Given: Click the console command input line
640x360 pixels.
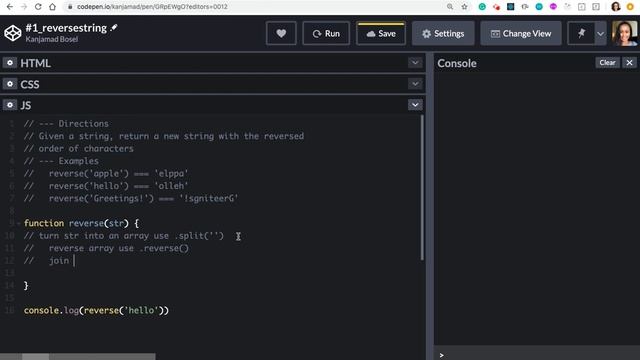Looking at the screenshot, I should [x=537, y=355].
